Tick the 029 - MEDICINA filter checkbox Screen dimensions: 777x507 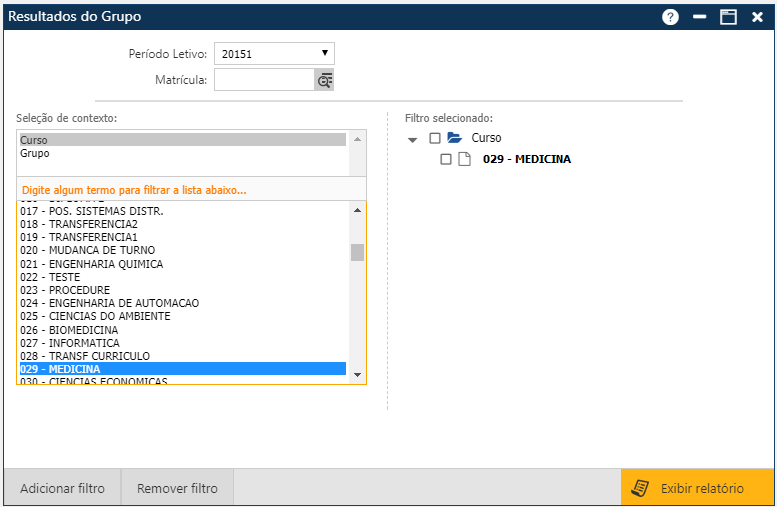point(446,159)
